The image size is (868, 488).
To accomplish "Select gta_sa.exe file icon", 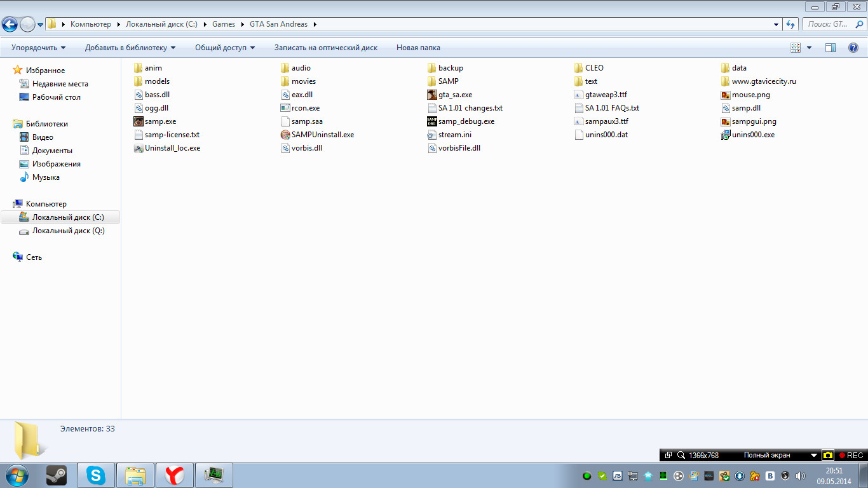I will [x=432, y=95].
